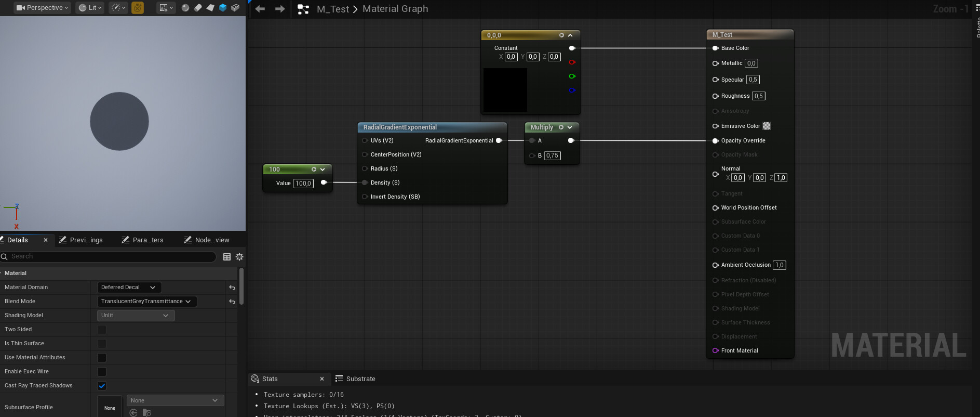Click M_Test in the breadcrumb

[x=332, y=9]
